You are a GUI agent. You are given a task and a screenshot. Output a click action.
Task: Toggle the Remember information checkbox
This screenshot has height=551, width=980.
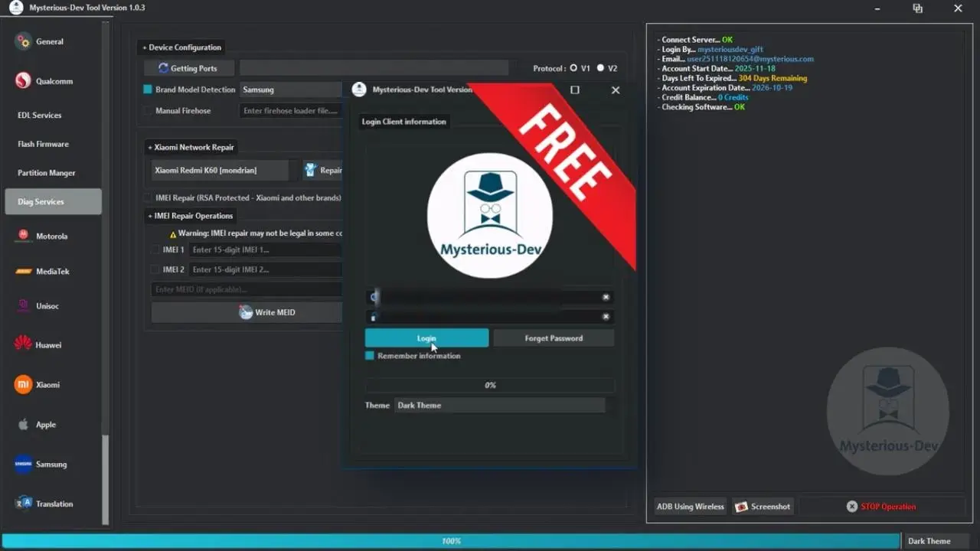coord(370,356)
